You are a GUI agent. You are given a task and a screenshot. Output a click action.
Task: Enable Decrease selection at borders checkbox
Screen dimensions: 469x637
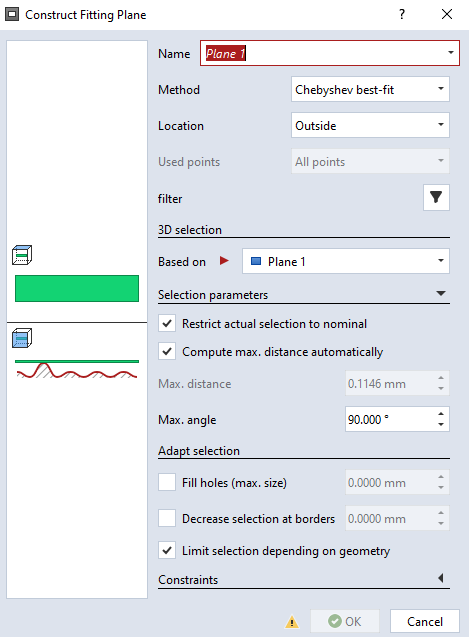(x=167, y=518)
